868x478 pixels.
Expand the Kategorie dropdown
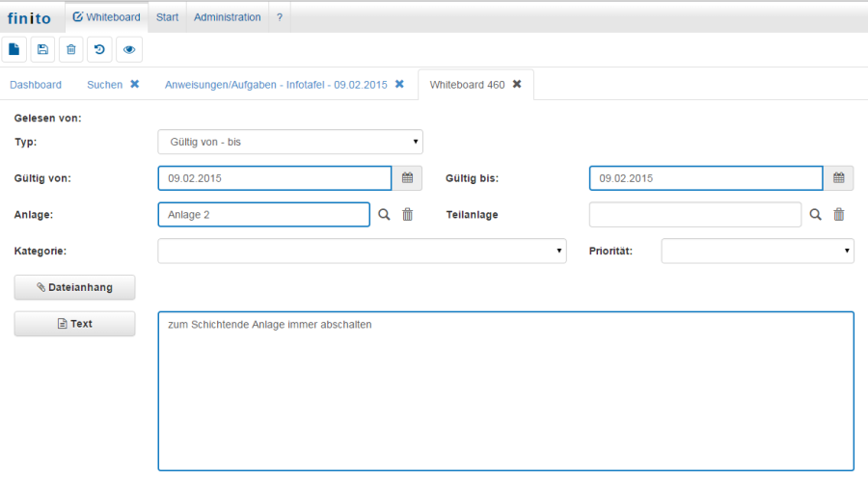point(362,251)
